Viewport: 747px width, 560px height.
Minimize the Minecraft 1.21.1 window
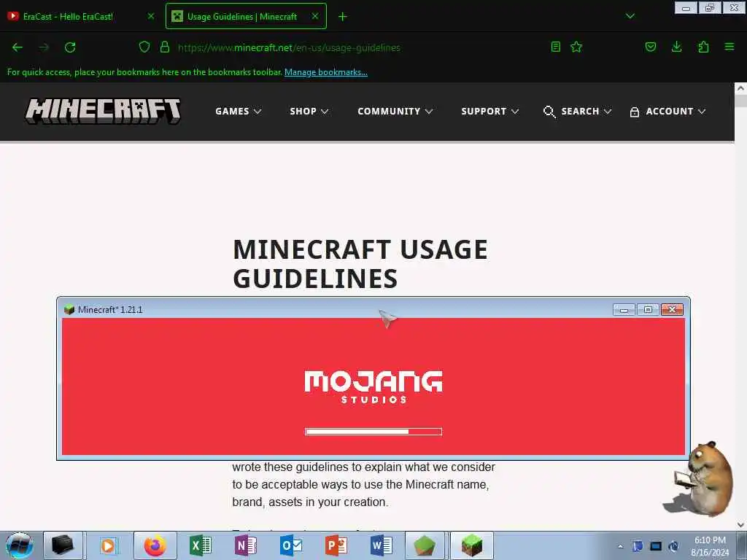click(624, 310)
